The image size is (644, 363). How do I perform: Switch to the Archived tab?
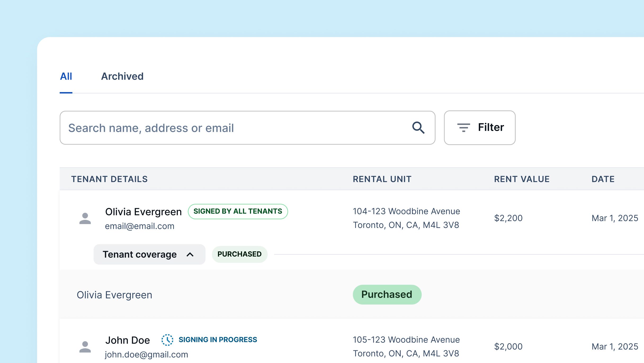pos(122,76)
